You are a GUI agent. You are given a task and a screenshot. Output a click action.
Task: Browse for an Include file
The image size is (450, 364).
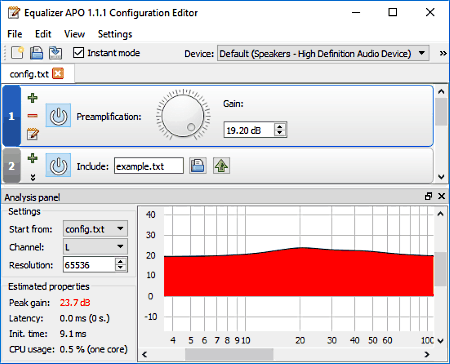198,165
